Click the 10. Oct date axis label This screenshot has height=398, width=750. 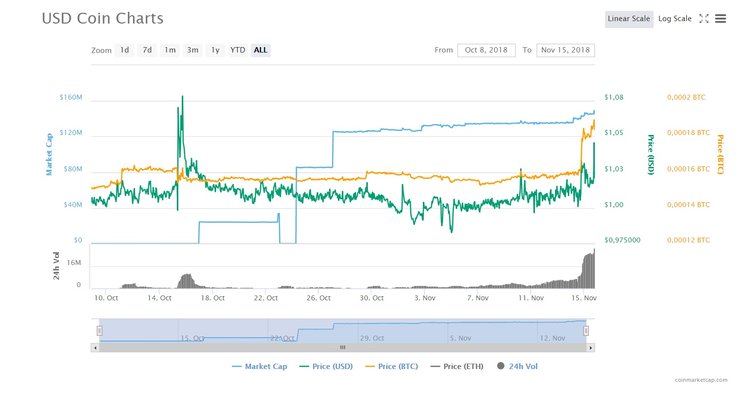106,298
